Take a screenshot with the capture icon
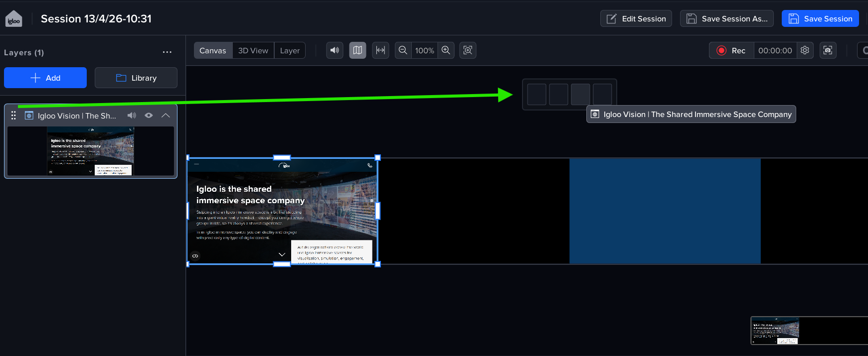 click(828, 50)
